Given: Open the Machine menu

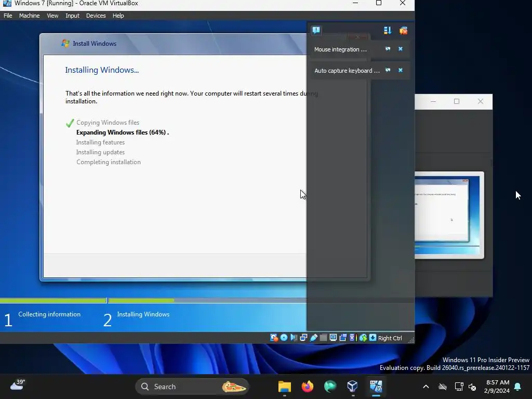Looking at the screenshot, I should click(x=29, y=16).
